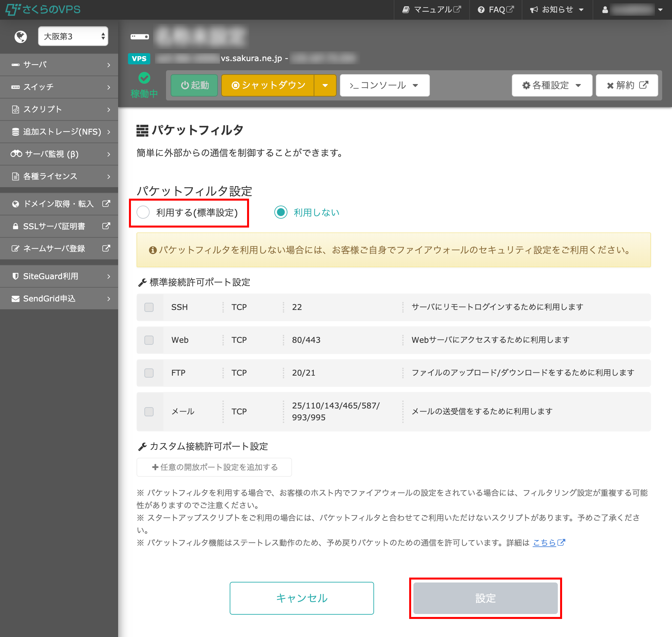
Task: Click the binoculars サーバ監視 icon
Action: pos(16,154)
